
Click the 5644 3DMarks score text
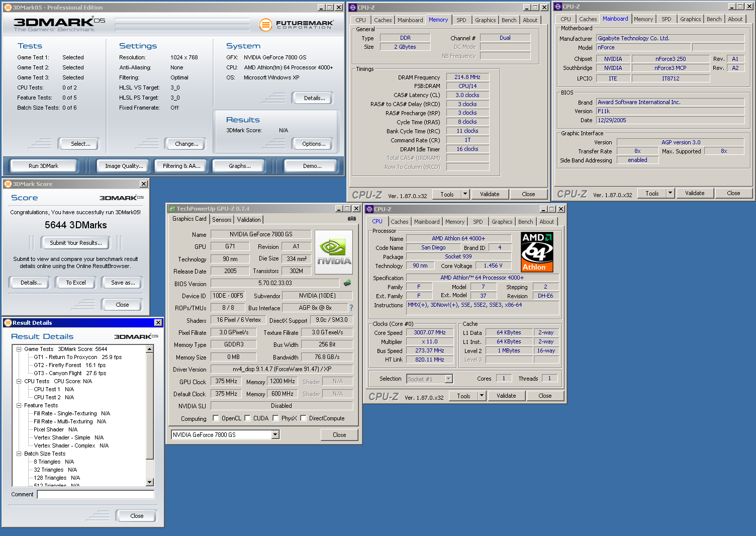pyautogui.click(x=76, y=225)
